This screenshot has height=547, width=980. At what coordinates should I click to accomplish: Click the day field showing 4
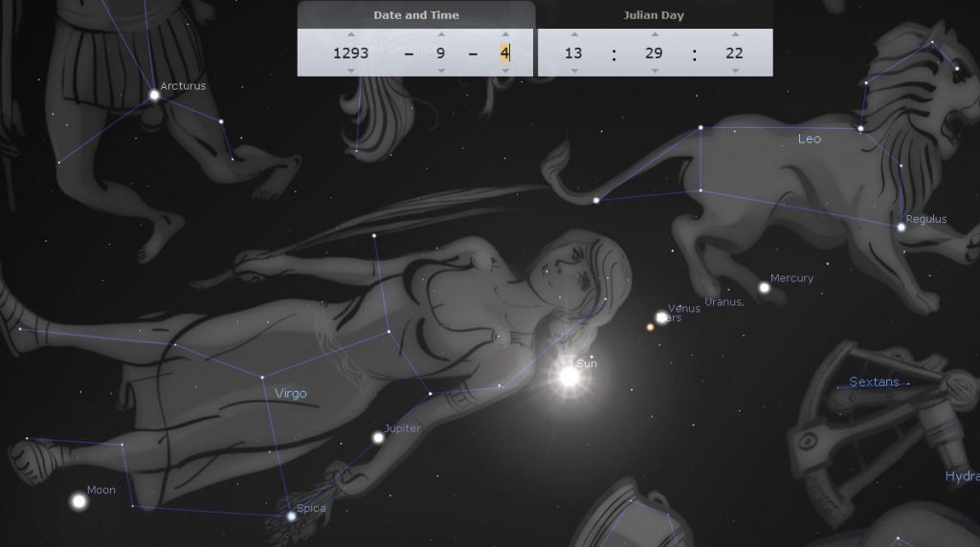click(x=505, y=54)
